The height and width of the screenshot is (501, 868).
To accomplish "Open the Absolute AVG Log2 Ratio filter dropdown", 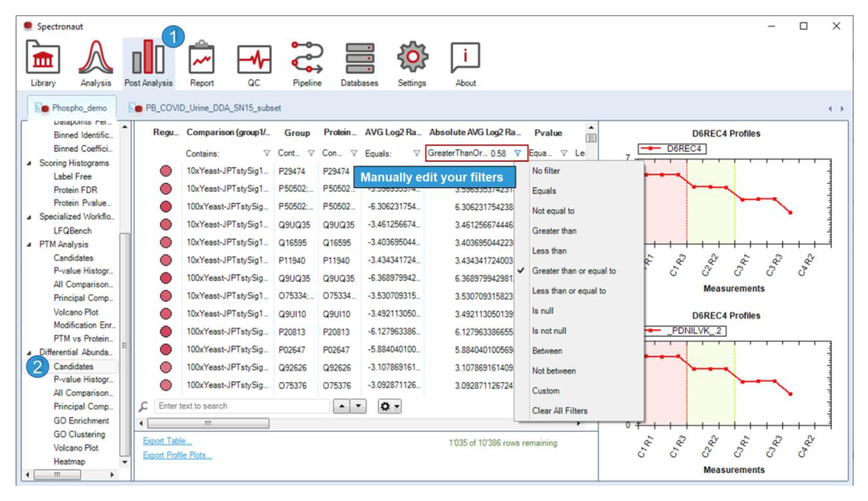I will [x=517, y=154].
